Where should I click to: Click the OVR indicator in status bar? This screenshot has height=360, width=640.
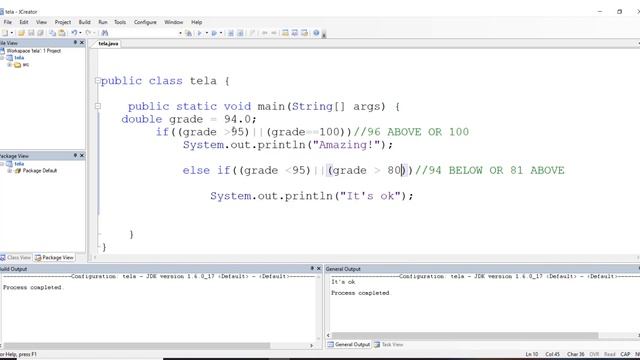(x=594, y=354)
